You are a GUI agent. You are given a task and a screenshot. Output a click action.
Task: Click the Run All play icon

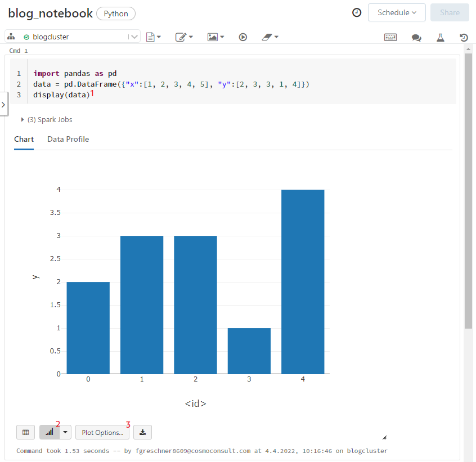coord(243,37)
